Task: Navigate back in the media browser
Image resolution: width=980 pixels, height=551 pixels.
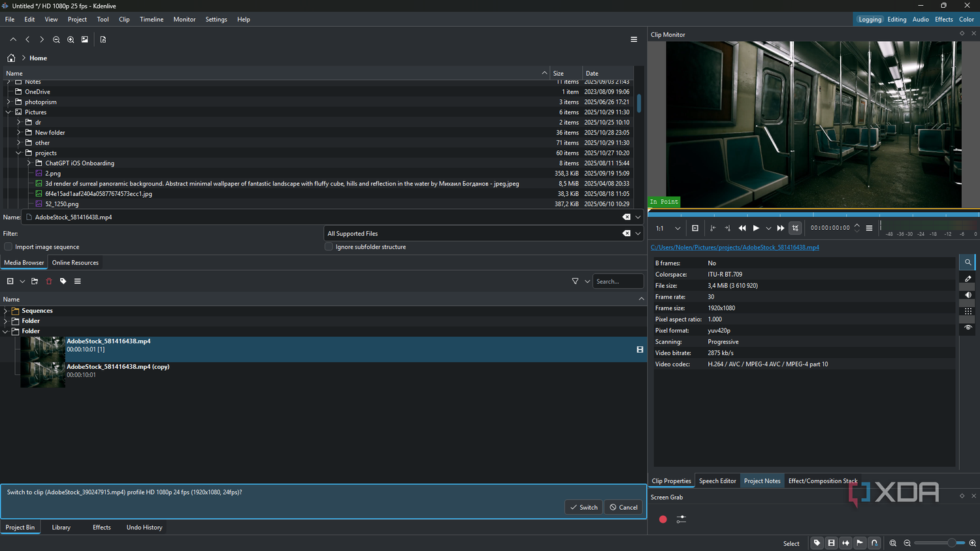Action: tap(27, 40)
